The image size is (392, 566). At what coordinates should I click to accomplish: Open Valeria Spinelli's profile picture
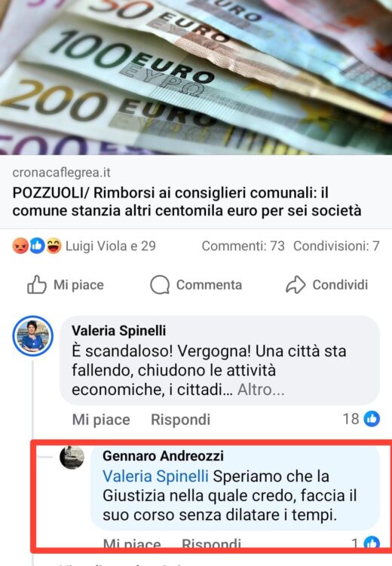pos(33,336)
